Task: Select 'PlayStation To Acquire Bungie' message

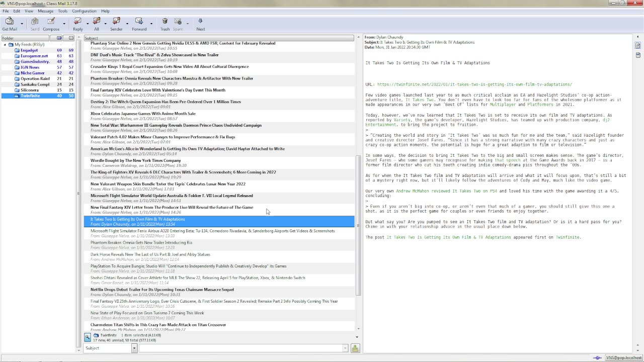Action: (219, 268)
